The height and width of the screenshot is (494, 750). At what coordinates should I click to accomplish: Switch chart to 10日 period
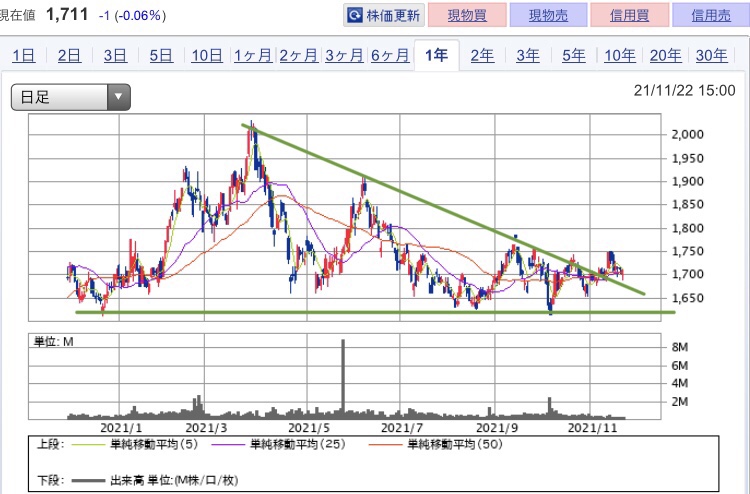coord(207,55)
